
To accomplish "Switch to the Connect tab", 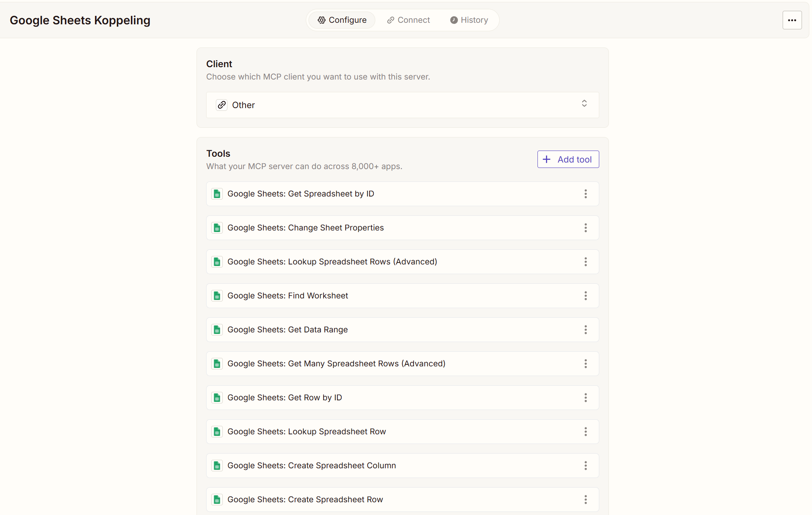I will click(x=409, y=20).
